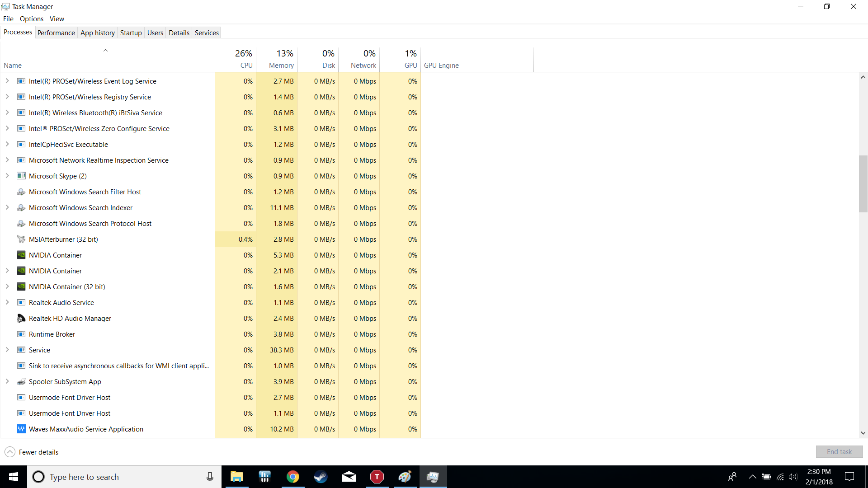Click the Microsoft Windows Search Indexer icon

21,207
